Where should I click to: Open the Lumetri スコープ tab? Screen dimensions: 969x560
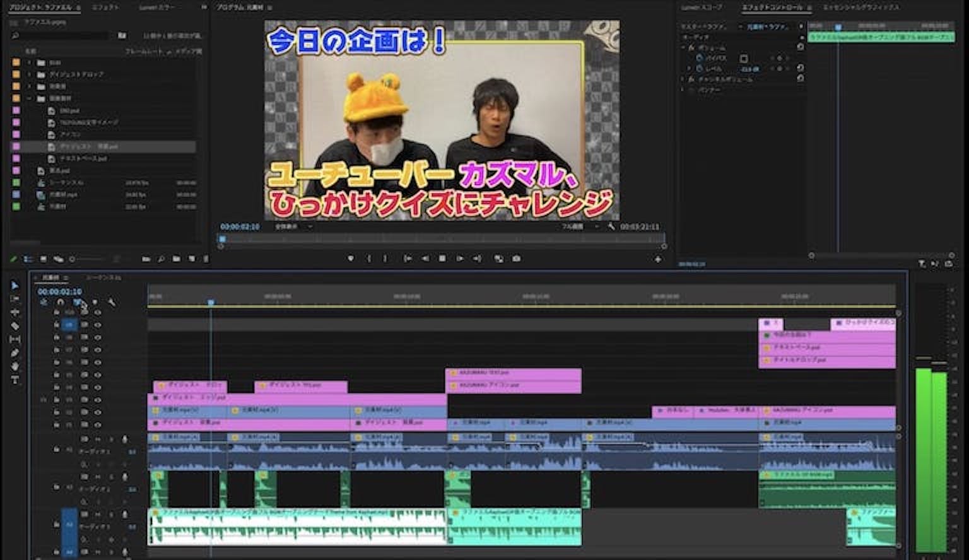702,8
